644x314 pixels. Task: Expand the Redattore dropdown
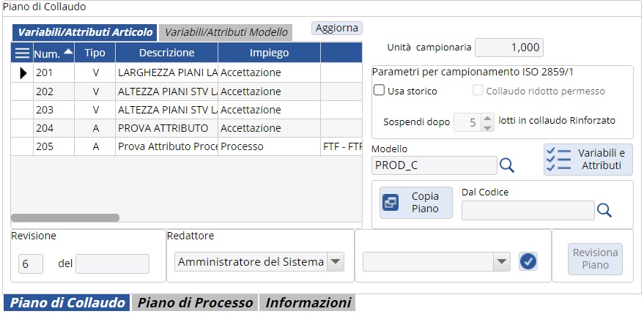335,262
